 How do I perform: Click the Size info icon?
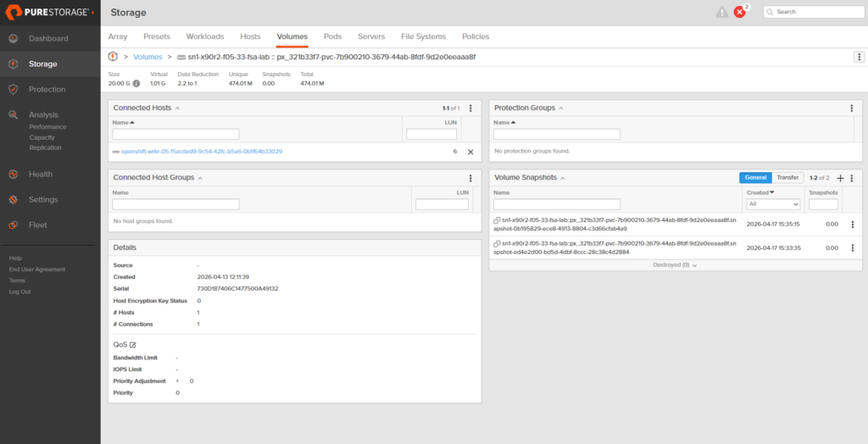[136, 83]
